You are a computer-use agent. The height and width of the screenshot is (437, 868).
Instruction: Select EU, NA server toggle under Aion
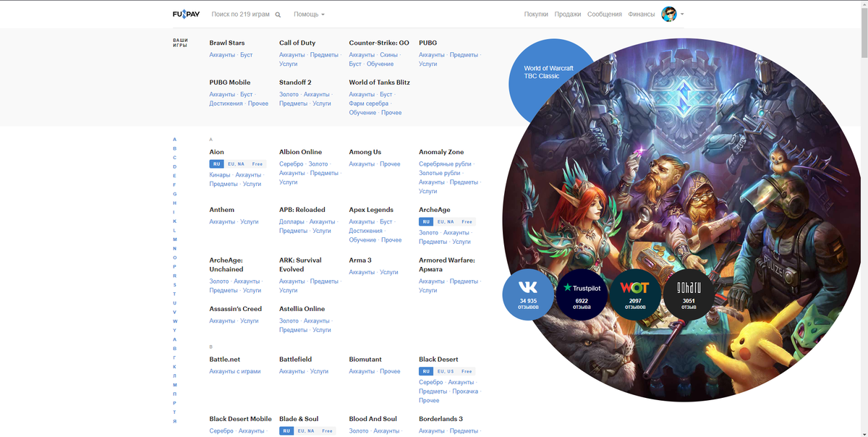point(237,164)
